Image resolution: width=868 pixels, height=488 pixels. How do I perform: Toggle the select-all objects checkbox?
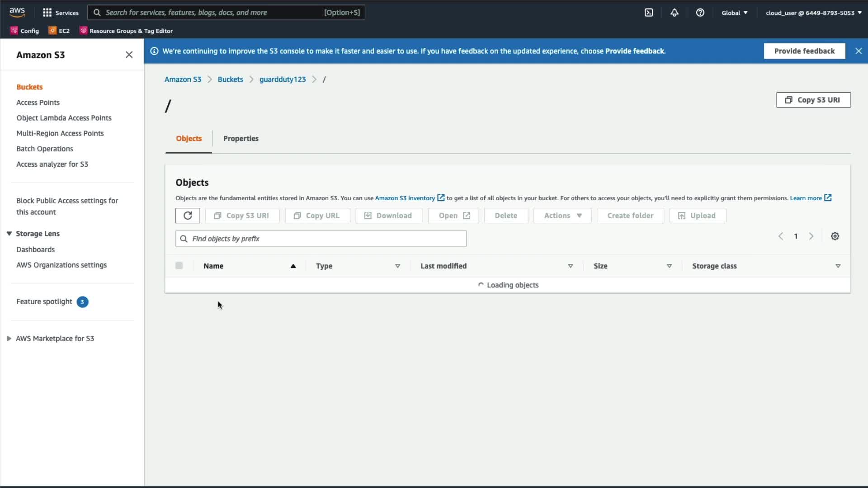pos(179,266)
